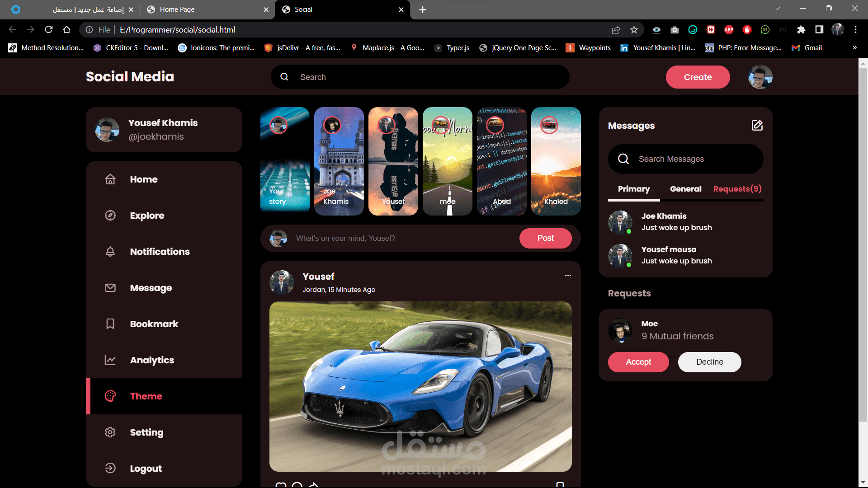Screen dimensions: 868x488
Task: Accept Moe's friend request
Action: tap(638, 362)
